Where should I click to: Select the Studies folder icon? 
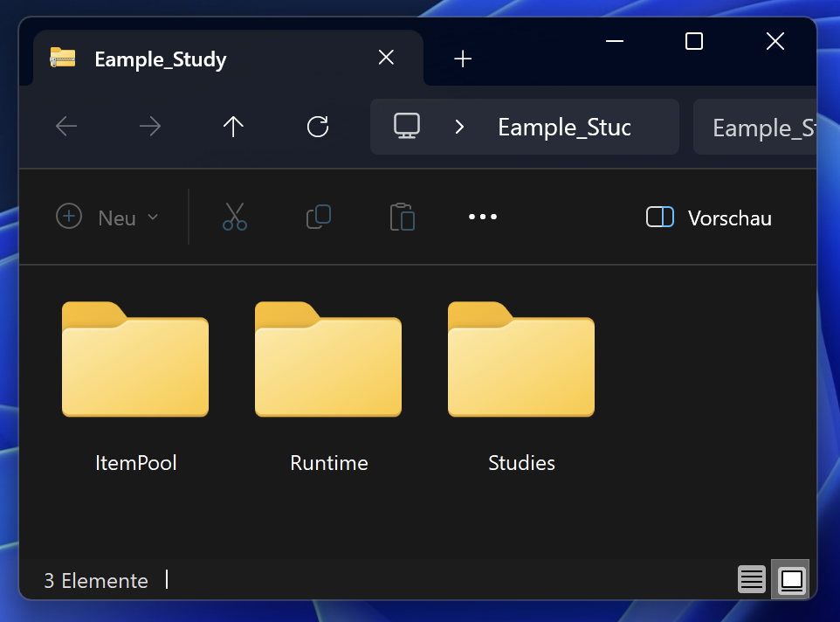(521, 359)
